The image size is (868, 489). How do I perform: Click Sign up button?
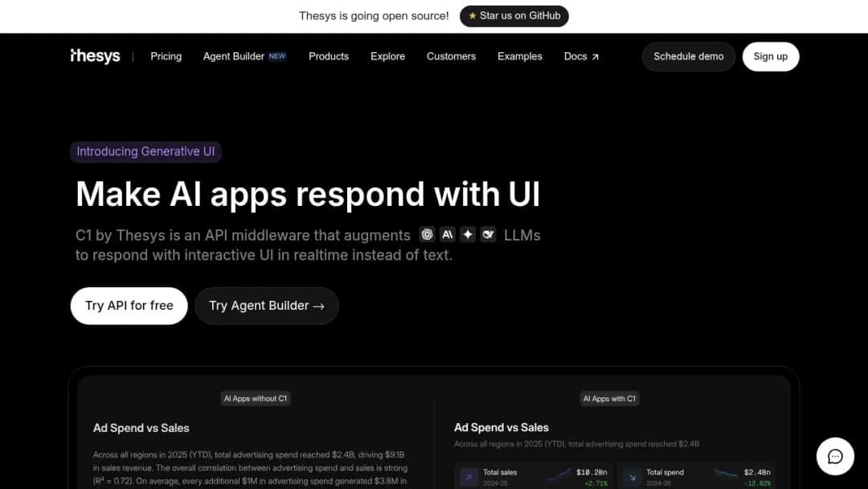771,56
